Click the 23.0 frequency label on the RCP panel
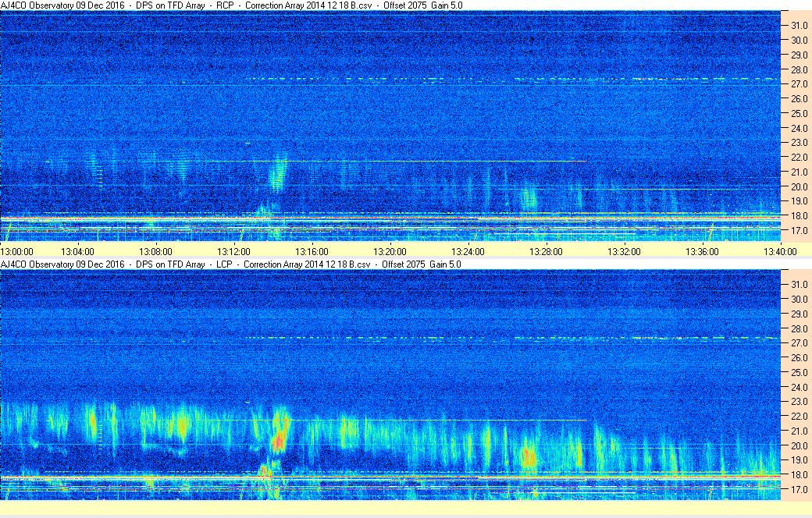The image size is (812, 518). (799, 143)
